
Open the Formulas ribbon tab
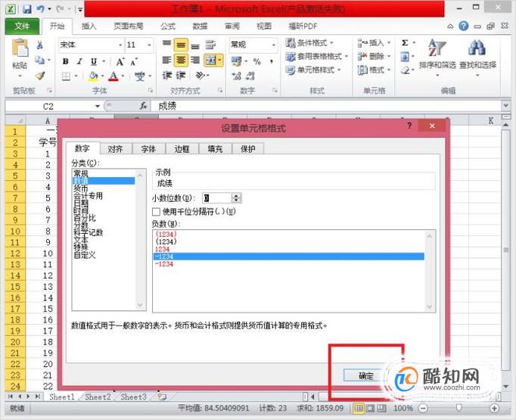pyautogui.click(x=168, y=26)
